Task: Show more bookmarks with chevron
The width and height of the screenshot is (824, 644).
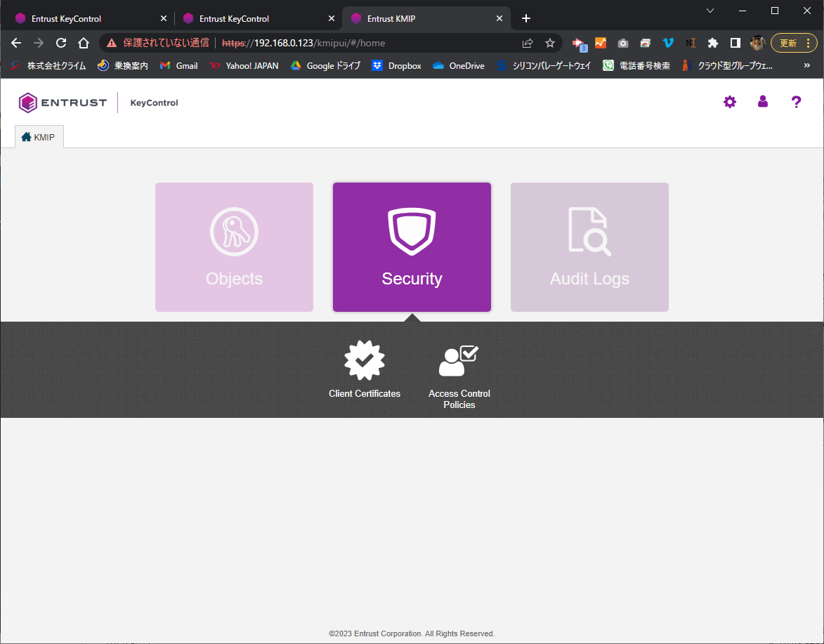Action: [807, 65]
